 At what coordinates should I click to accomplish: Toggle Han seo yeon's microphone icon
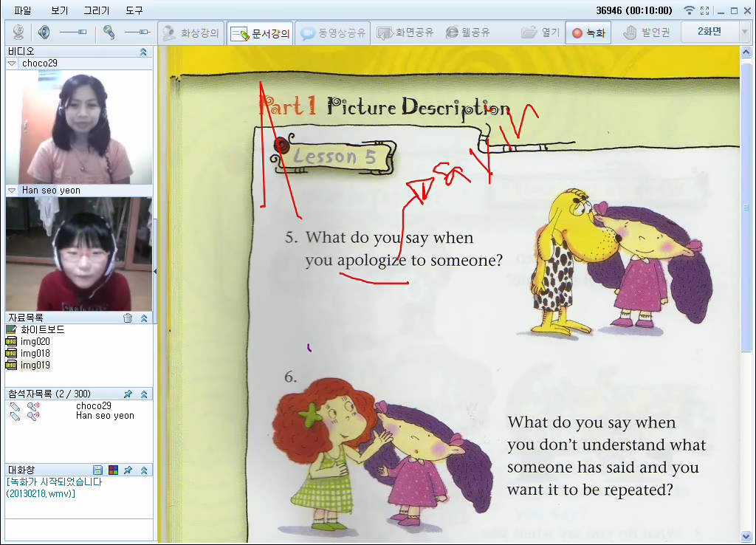[33, 416]
